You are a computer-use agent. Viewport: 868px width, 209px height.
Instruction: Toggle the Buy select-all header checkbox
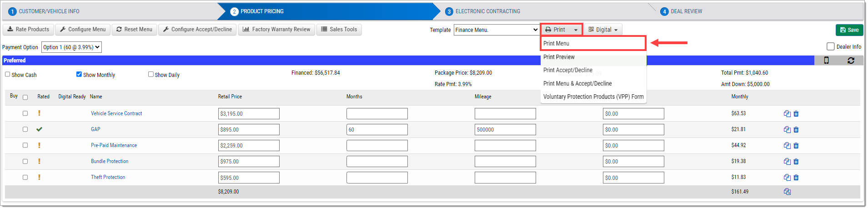click(25, 97)
